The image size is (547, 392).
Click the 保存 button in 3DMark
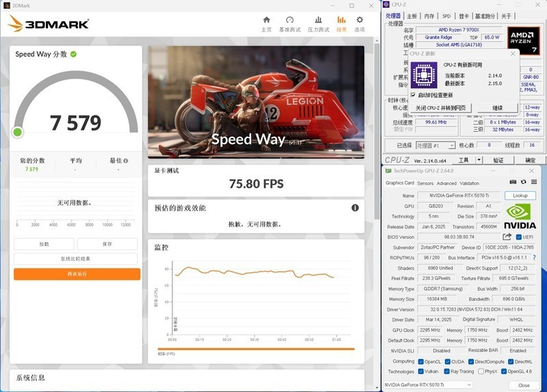click(x=107, y=244)
